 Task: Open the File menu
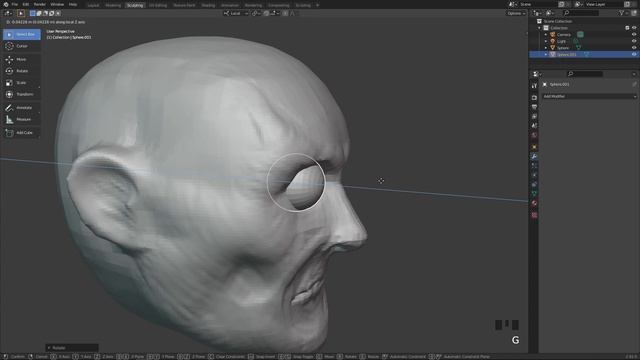pyautogui.click(x=15, y=4)
